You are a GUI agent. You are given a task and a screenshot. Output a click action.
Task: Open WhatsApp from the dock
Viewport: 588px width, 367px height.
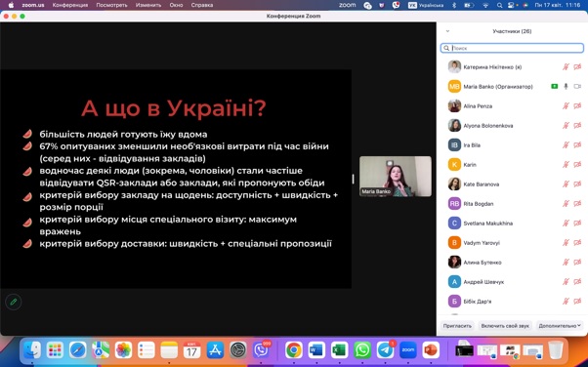click(362, 350)
